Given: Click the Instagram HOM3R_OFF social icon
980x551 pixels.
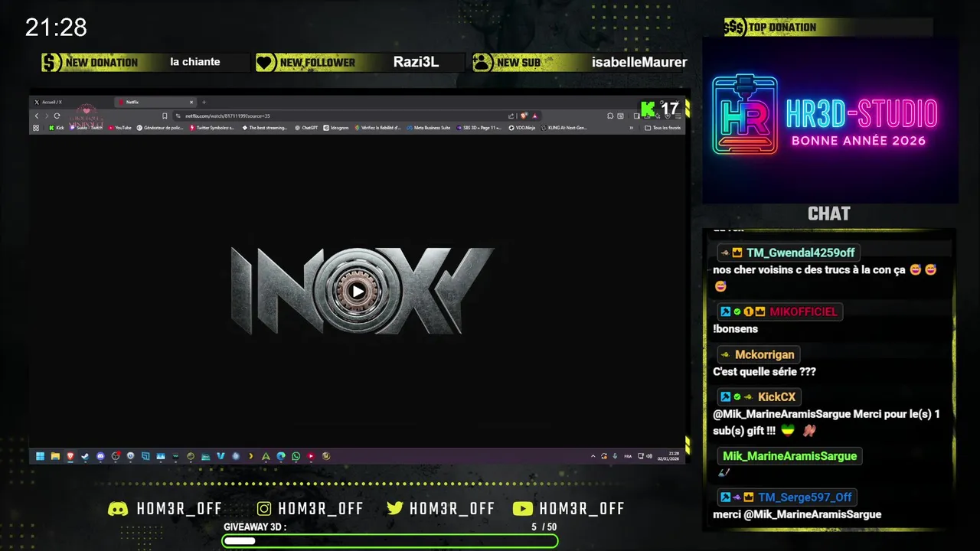Looking at the screenshot, I should (264, 509).
